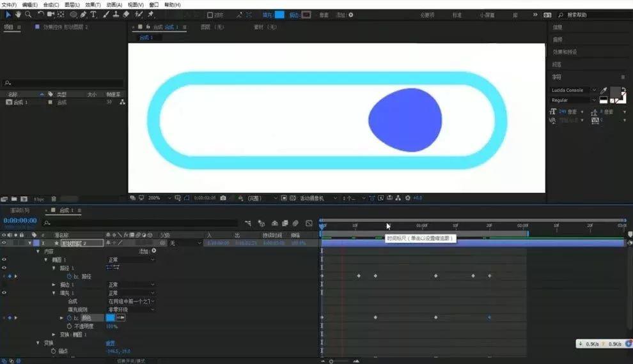Expand the 变换: 椭圆 1 triangle
Viewport: 633px width, 364px height.
[54, 334]
